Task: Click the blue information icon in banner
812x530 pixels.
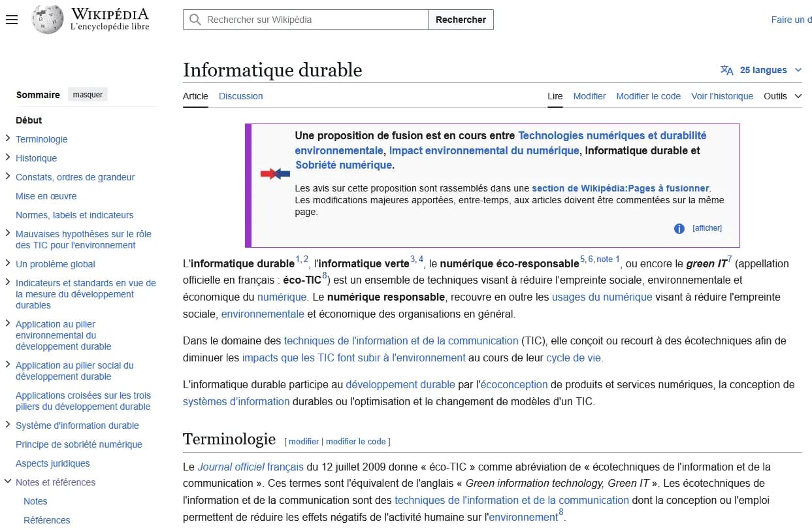Action: [679, 228]
